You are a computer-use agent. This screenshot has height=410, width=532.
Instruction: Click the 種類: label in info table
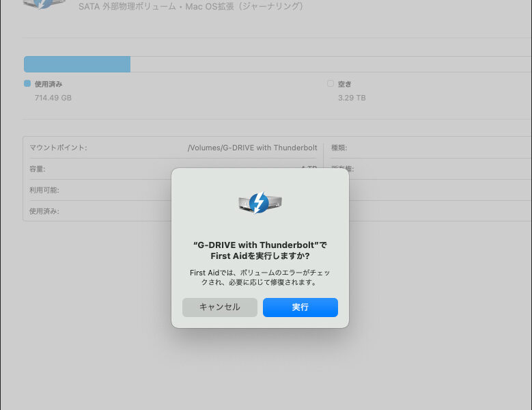[339, 148]
